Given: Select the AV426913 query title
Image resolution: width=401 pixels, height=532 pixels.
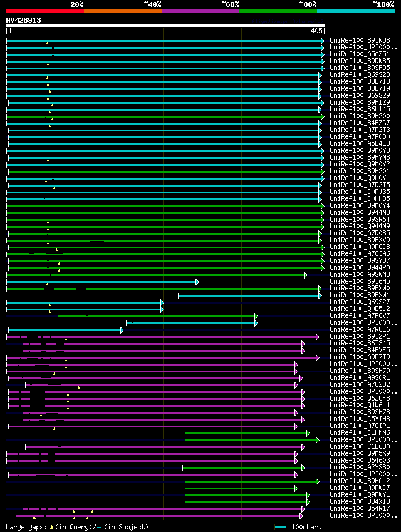Looking at the screenshot, I should click(x=23, y=20).
